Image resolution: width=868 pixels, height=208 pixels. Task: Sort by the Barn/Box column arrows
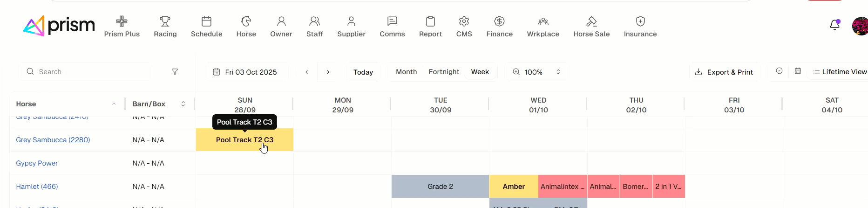pos(183,104)
